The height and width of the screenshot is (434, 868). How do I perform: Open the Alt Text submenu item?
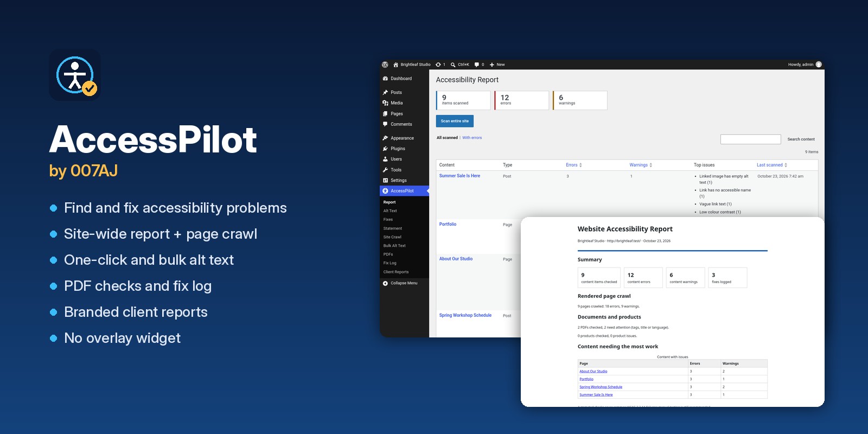click(x=390, y=211)
